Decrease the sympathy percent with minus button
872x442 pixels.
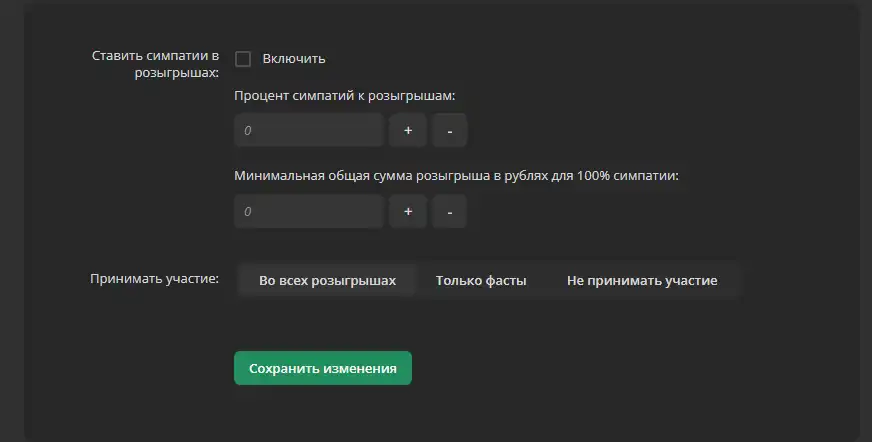pos(449,130)
